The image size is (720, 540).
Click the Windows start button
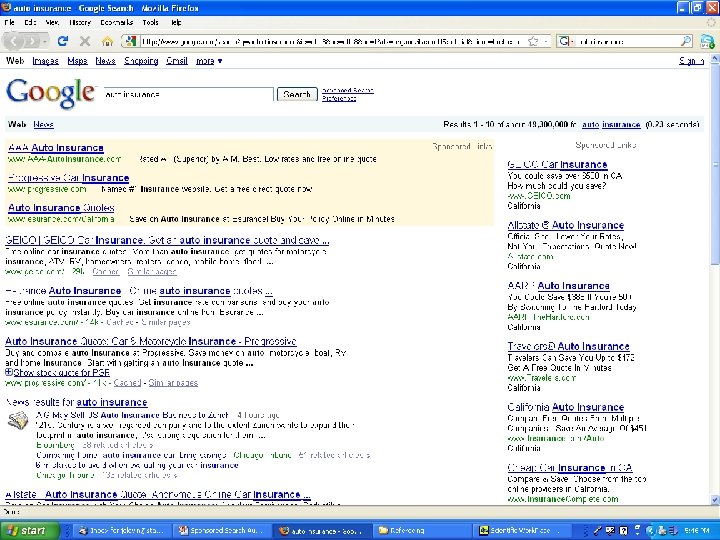tap(30, 530)
